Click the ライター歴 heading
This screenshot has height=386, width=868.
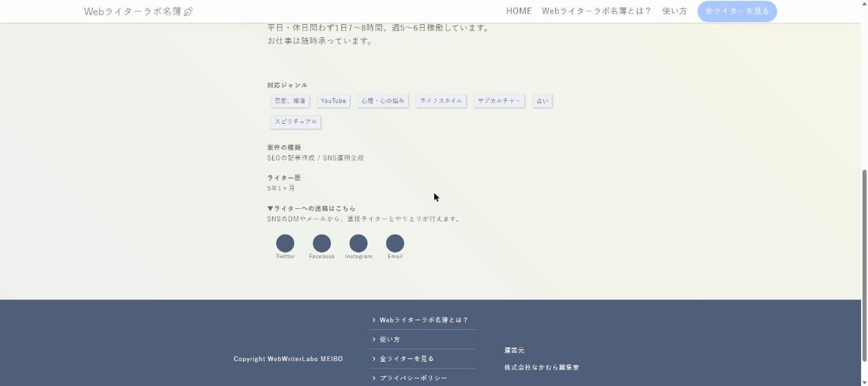(x=284, y=178)
